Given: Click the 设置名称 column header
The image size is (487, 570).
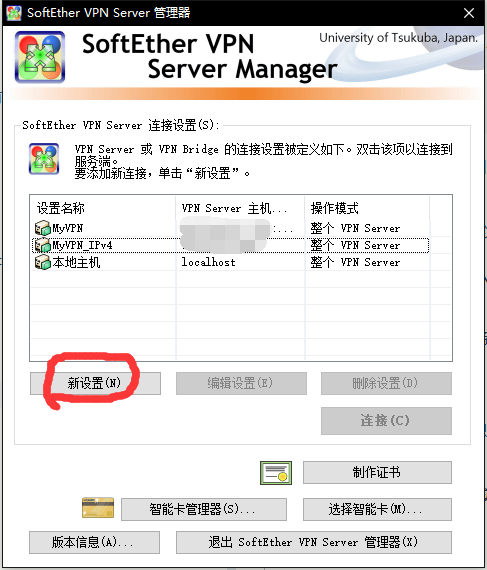Looking at the screenshot, I should [103, 208].
